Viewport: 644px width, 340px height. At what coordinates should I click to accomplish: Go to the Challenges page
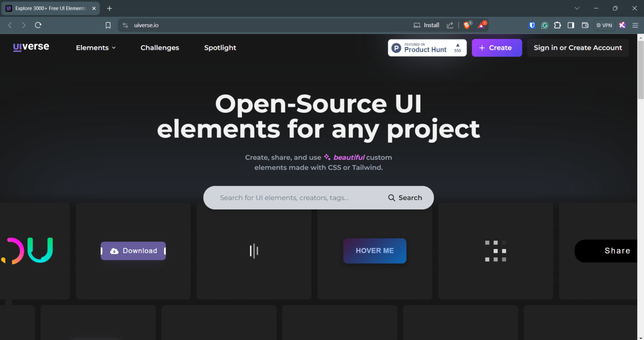coord(160,47)
